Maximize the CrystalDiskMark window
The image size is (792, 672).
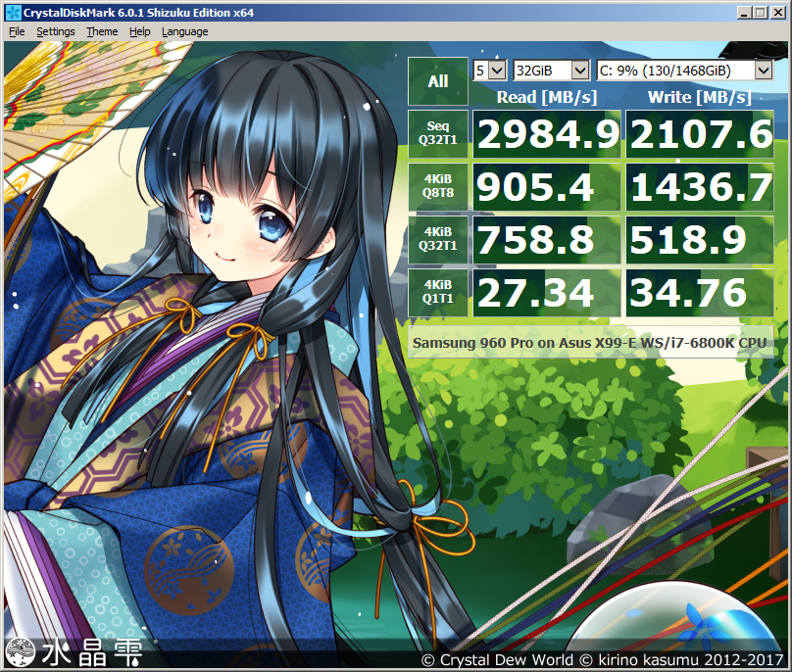coord(761,13)
